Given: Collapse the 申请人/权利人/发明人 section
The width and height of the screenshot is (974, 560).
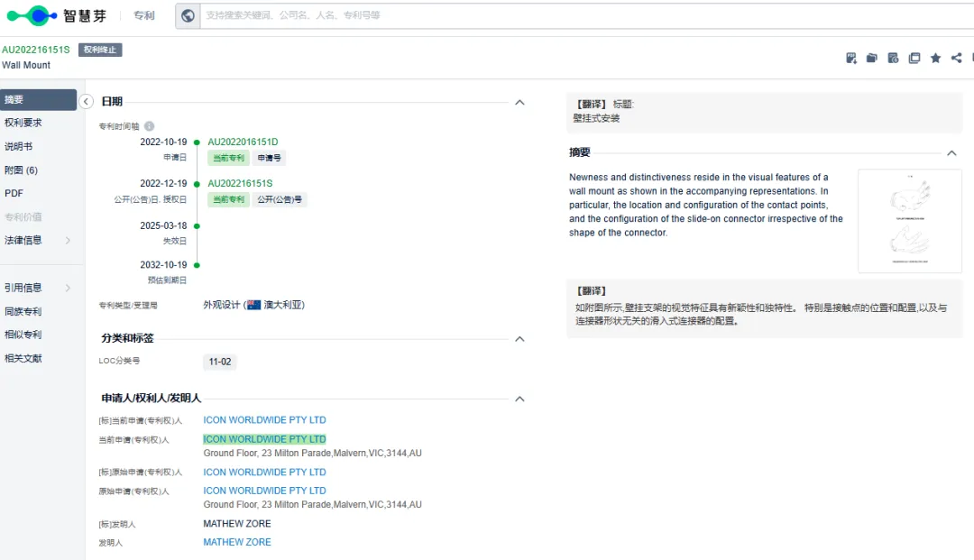Looking at the screenshot, I should [x=520, y=399].
